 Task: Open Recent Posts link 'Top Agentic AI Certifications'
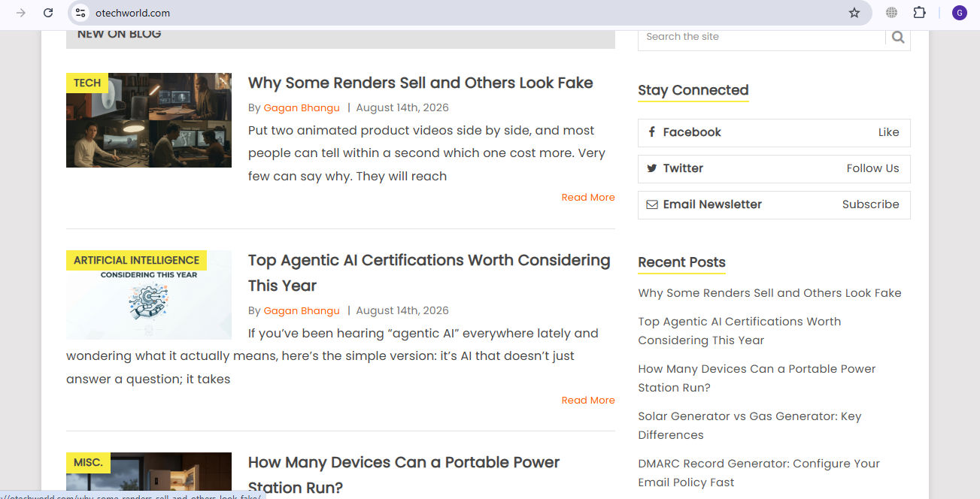click(x=739, y=331)
